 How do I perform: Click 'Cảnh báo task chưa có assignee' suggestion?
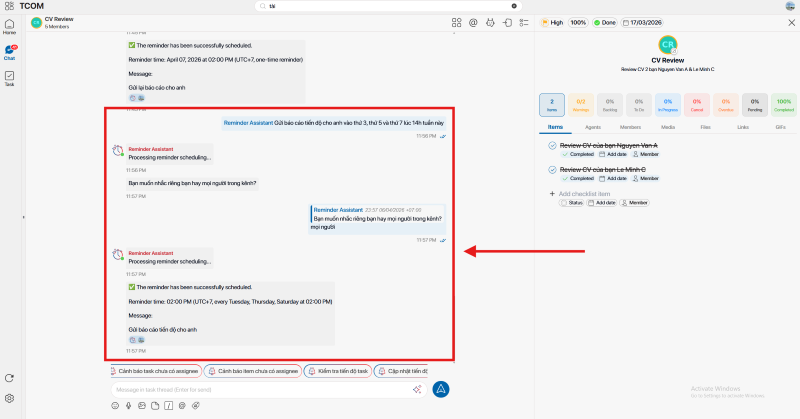point(156,371)
